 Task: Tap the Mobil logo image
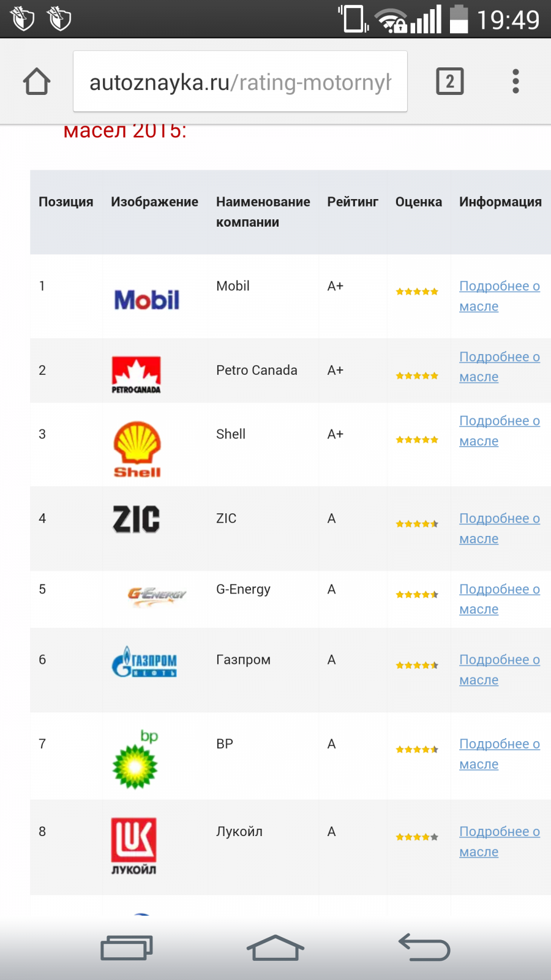(147, 300)
